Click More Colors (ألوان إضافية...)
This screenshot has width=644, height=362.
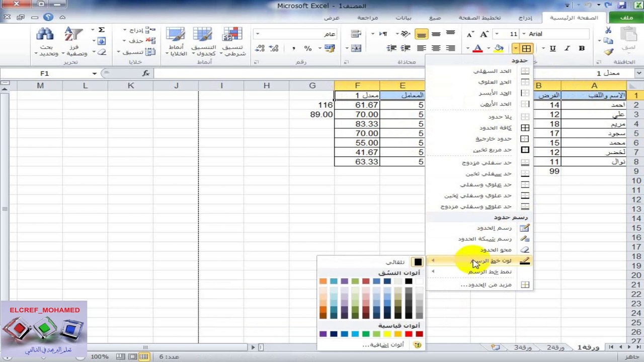371,345
